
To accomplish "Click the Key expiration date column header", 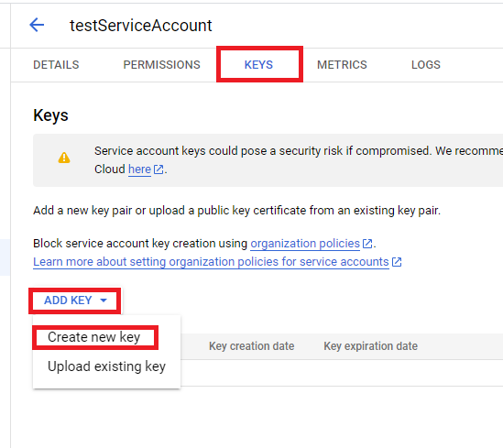I will (x=370, y=346).
